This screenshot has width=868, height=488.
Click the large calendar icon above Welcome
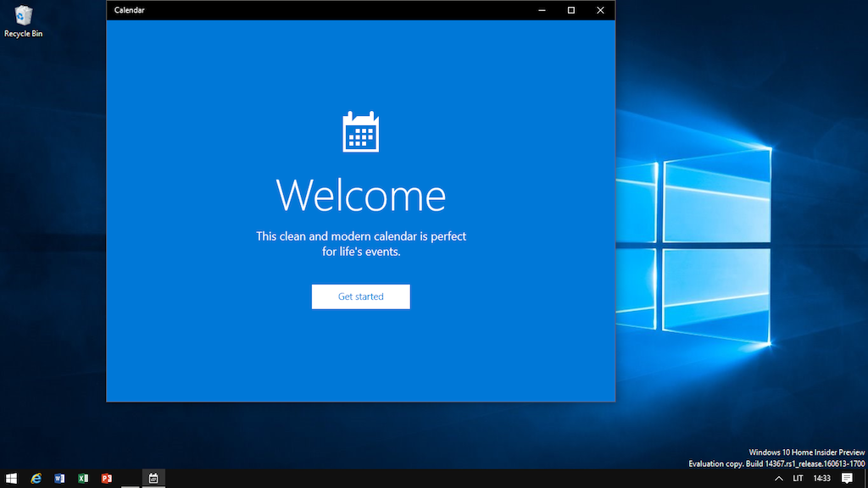tap(360, 132)
